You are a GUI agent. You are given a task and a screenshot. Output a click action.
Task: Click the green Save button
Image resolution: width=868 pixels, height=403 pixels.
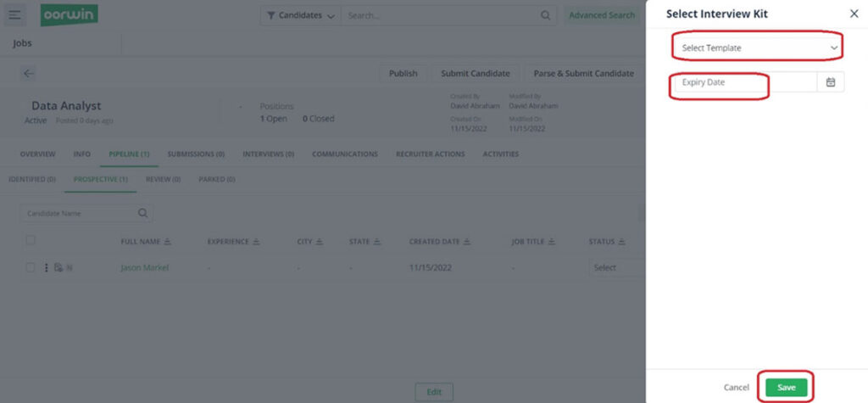click(x=786, y=388)
